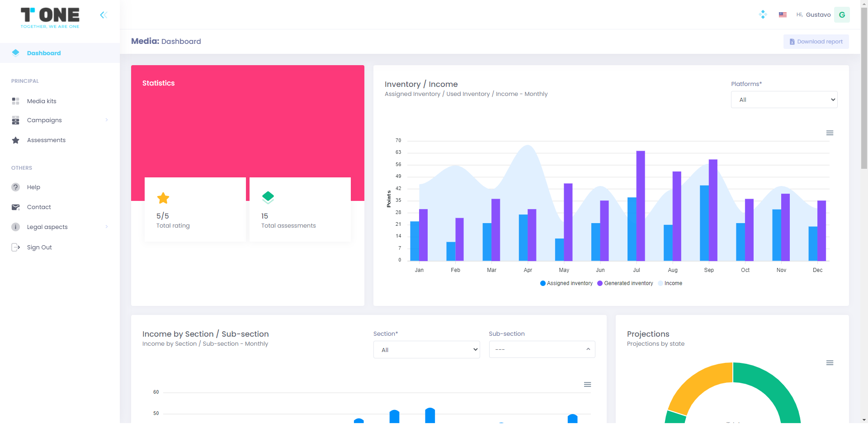Open Contact menu item
Screen dimensions: 868x424
click(x=60, y=207)
